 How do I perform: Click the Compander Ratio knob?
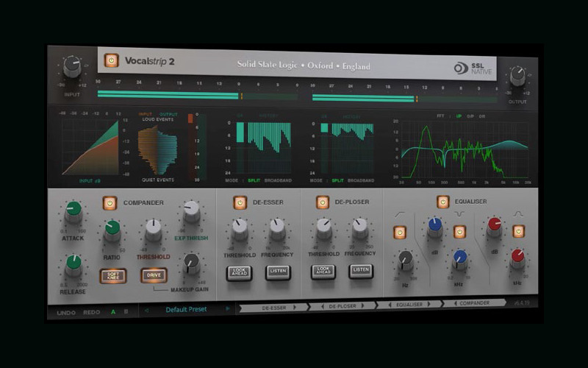coord(112,230)
